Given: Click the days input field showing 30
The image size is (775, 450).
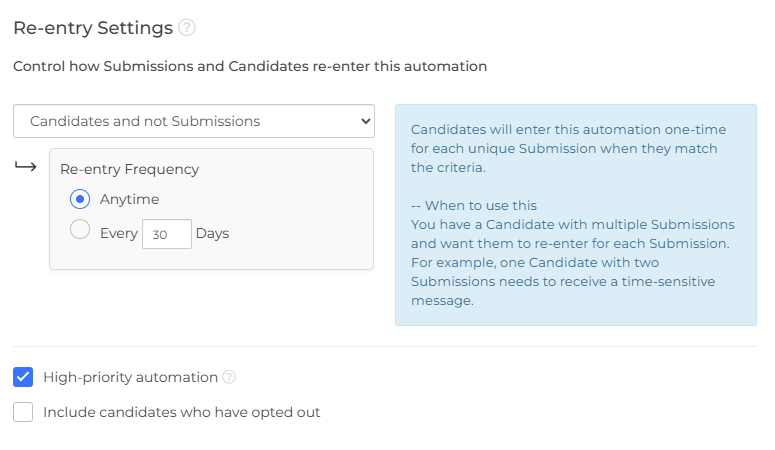Looking at the screenshot, I should [x=166, y=234].
